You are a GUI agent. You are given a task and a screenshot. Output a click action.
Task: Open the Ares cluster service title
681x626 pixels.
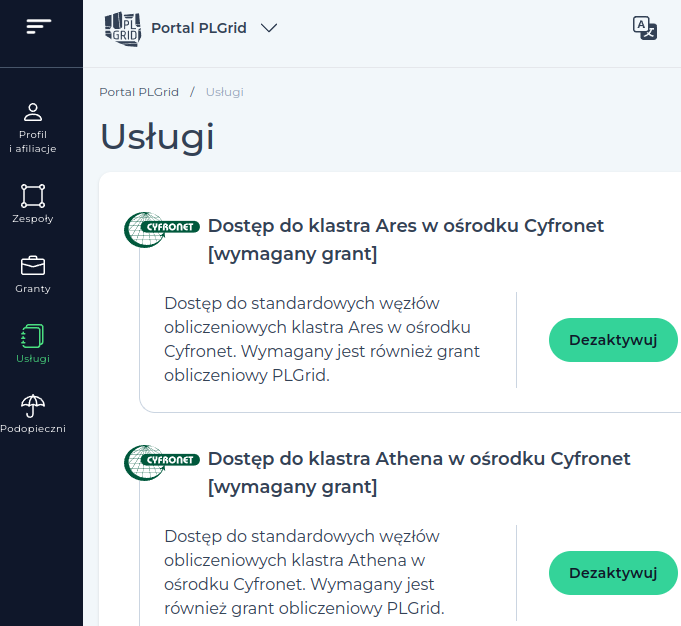(406, 240)
